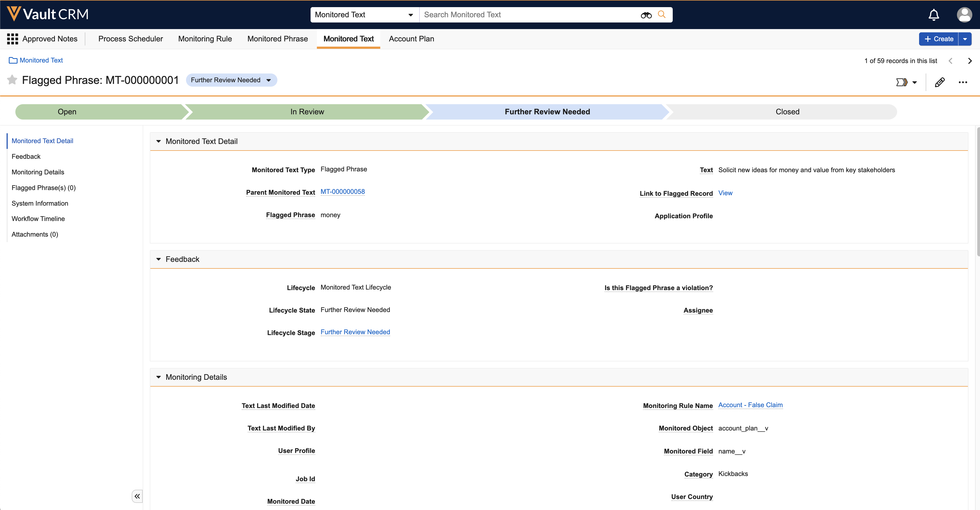980x510 pixels.
Task: Toggle the favorite star for this record
Action: [12, 80]
